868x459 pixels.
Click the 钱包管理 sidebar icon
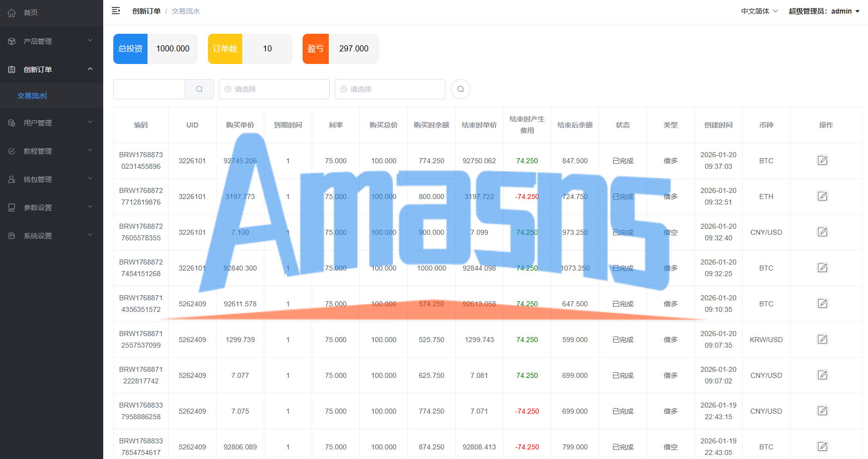pyautogui.click(x=12, y=179)
